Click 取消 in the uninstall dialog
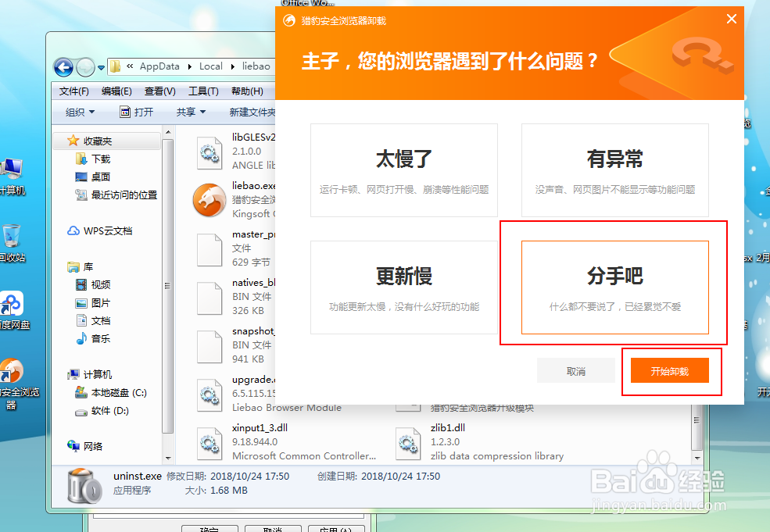 coord(576,370)
